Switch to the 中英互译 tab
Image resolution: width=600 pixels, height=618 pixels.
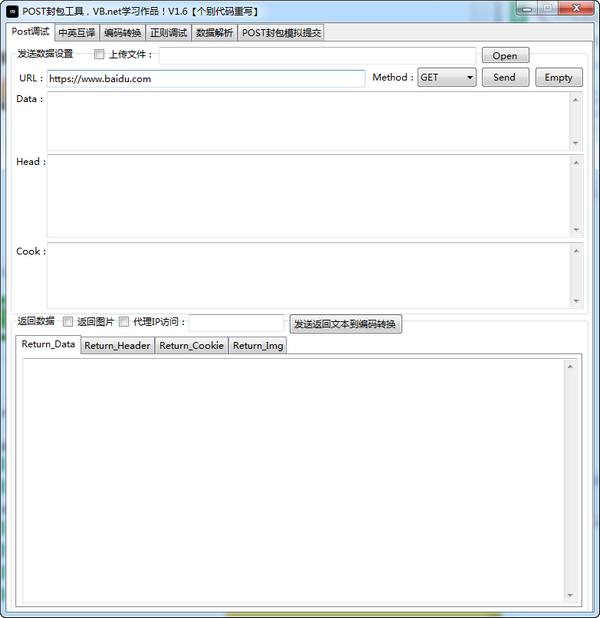point(77,33)
